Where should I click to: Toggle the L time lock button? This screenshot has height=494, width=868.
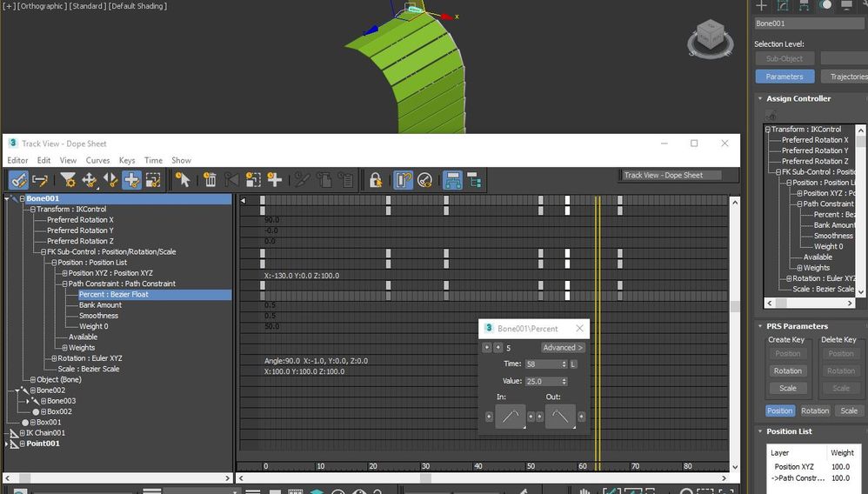click(573, 364)
